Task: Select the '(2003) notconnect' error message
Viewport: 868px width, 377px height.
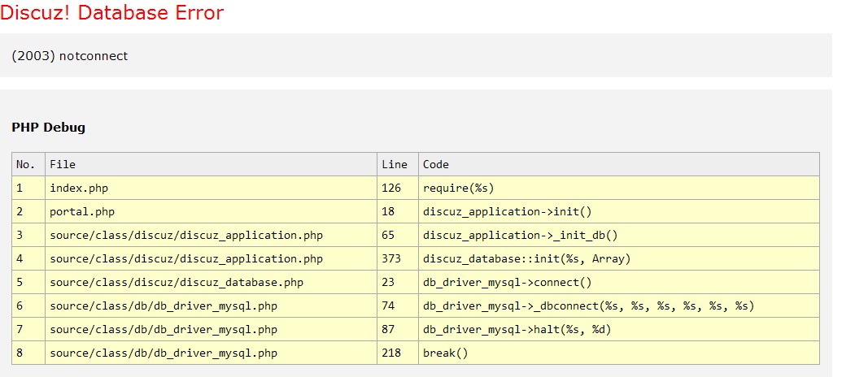Action: [69, 56]
